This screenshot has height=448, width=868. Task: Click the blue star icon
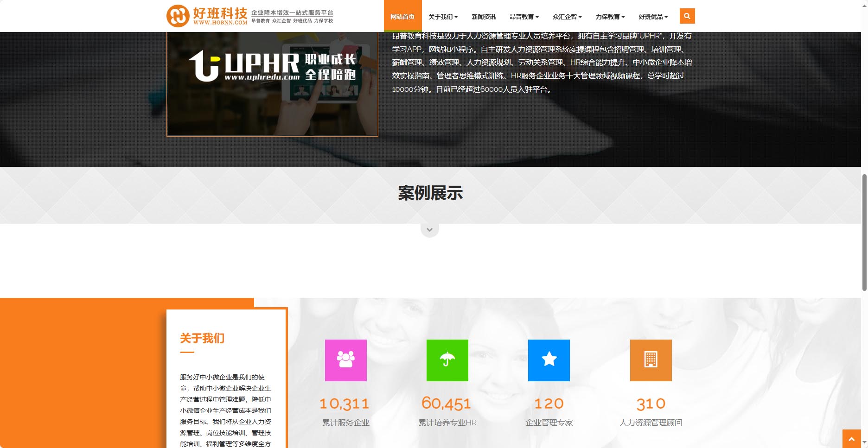point(549,360)
